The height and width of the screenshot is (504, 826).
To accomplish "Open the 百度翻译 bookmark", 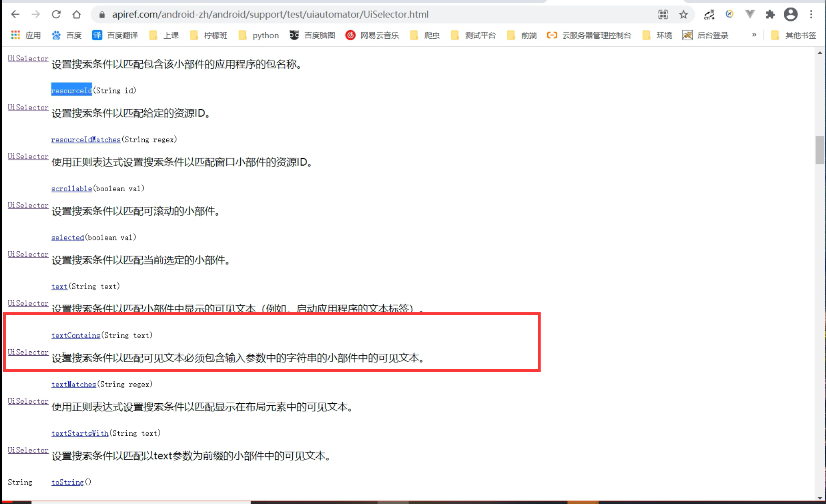I will 115,35.
